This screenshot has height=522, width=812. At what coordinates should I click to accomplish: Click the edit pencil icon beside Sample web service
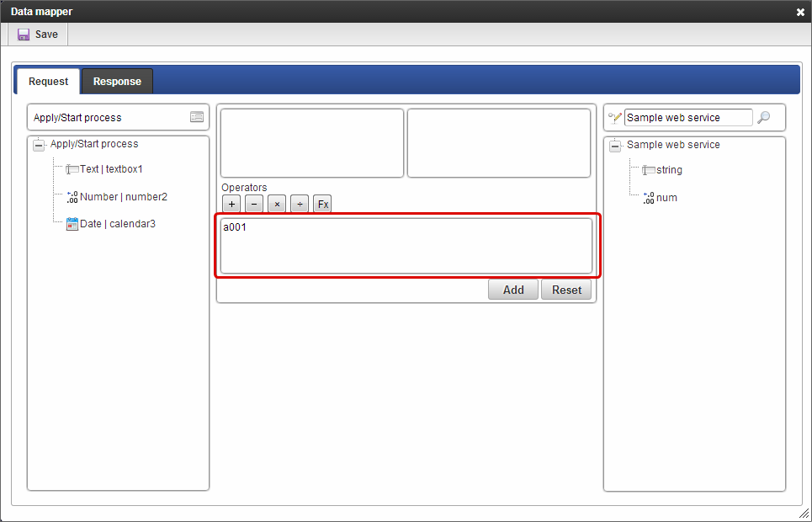[615, 118]
